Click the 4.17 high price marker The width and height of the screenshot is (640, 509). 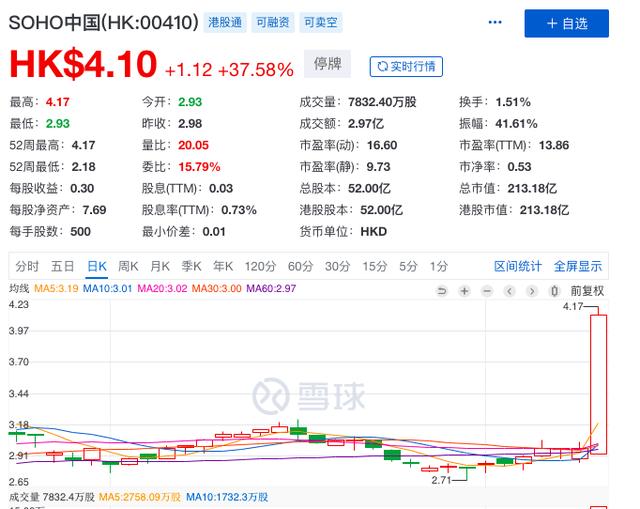(573, 307)
